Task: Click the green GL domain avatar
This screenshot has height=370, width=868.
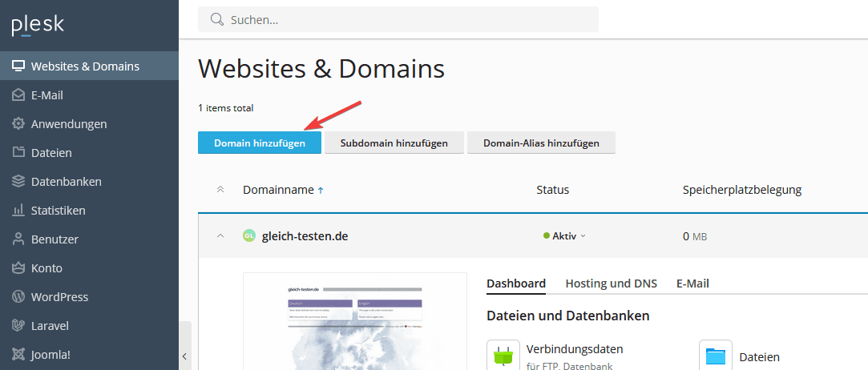Action: (x=250, y=235)
